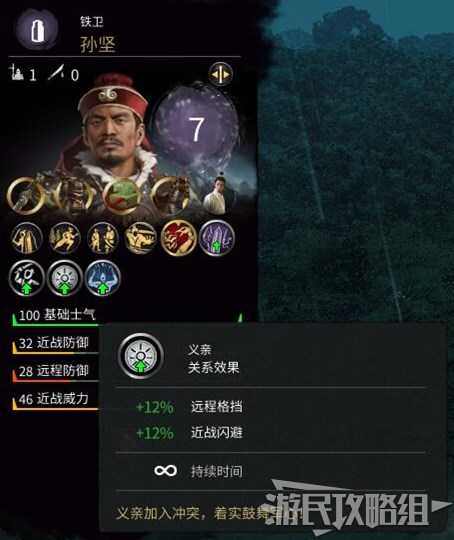The image size is (454, 540).
Task: Click the 32 近战防御 stat entry
Action: click(55, 344)
